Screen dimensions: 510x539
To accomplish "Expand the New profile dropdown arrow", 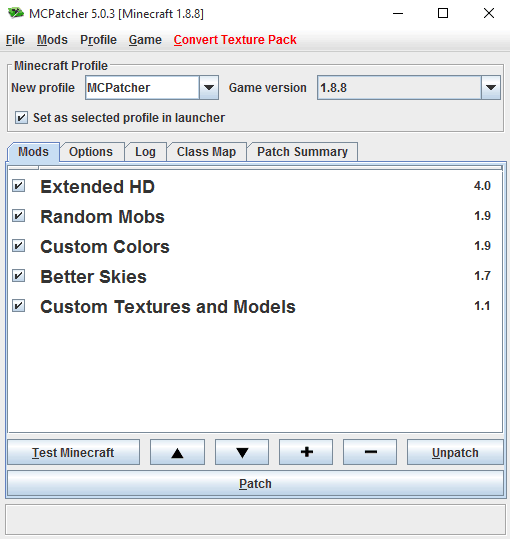I will [x=209, y=88].
